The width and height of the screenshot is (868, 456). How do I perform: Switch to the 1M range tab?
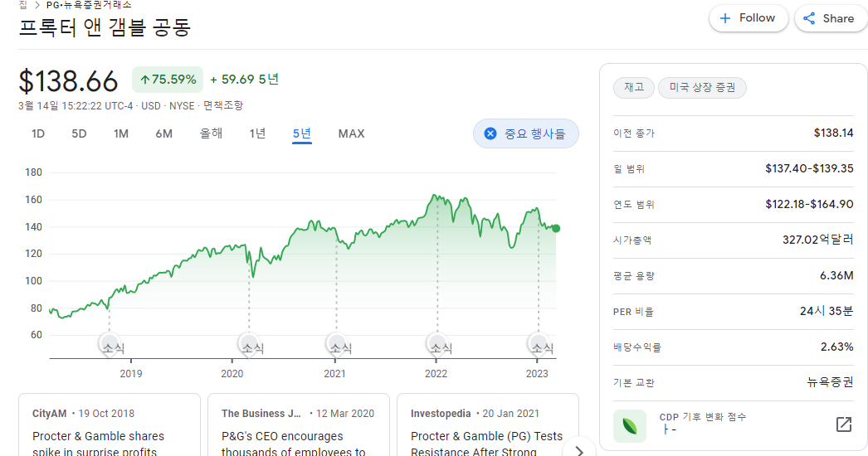120,134
